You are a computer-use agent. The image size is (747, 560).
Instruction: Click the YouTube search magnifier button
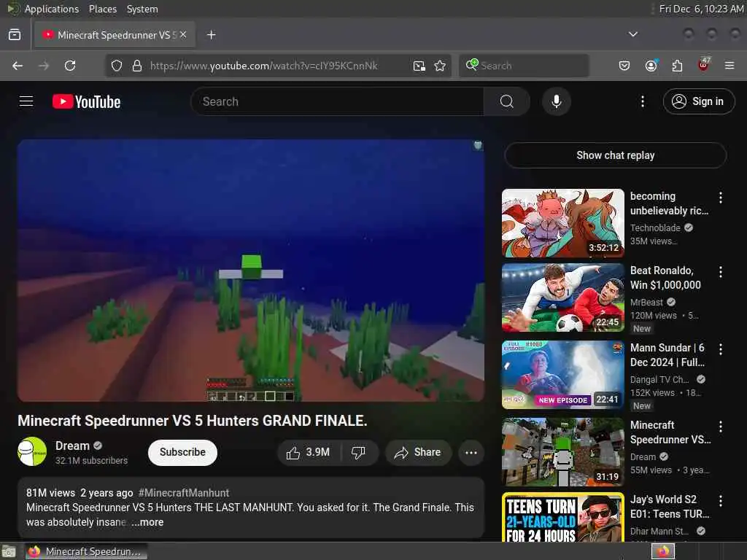(x=506, y=101)
